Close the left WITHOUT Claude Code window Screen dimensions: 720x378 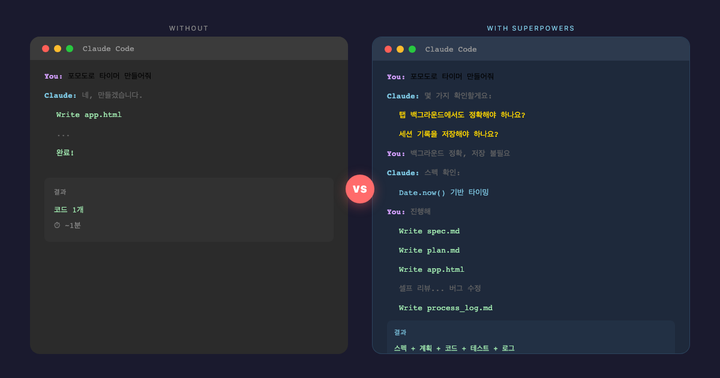(45, 49)
